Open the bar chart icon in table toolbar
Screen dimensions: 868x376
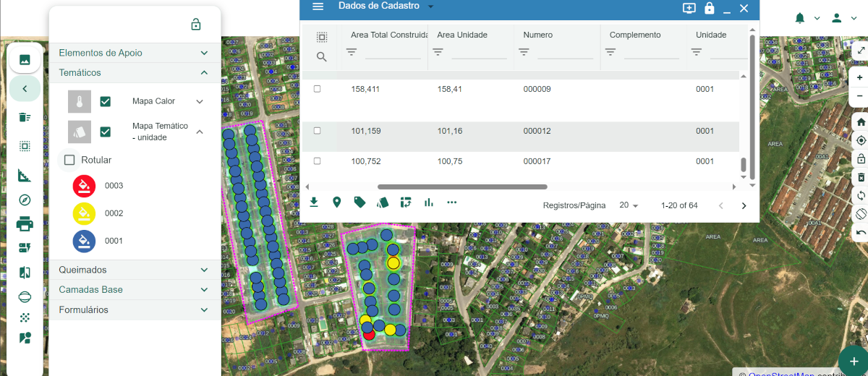(429, 202)
